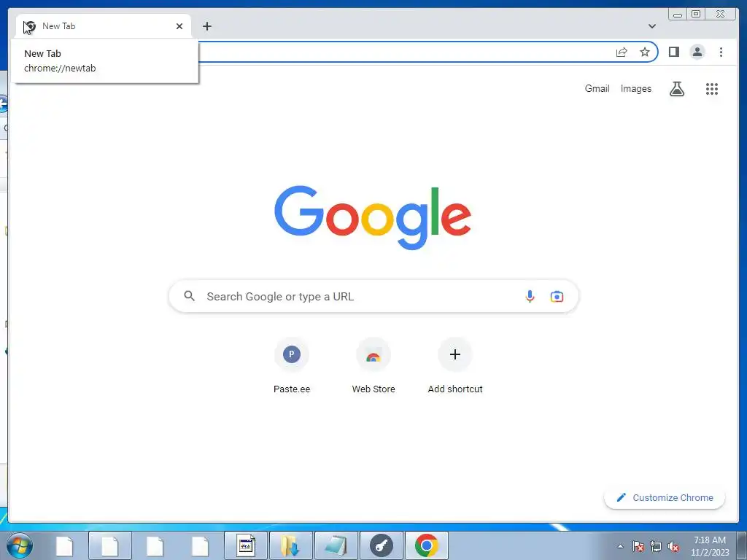Open the clock showing 7:18 AM
The image size is (747, 560).
click(x=710, y=546)
